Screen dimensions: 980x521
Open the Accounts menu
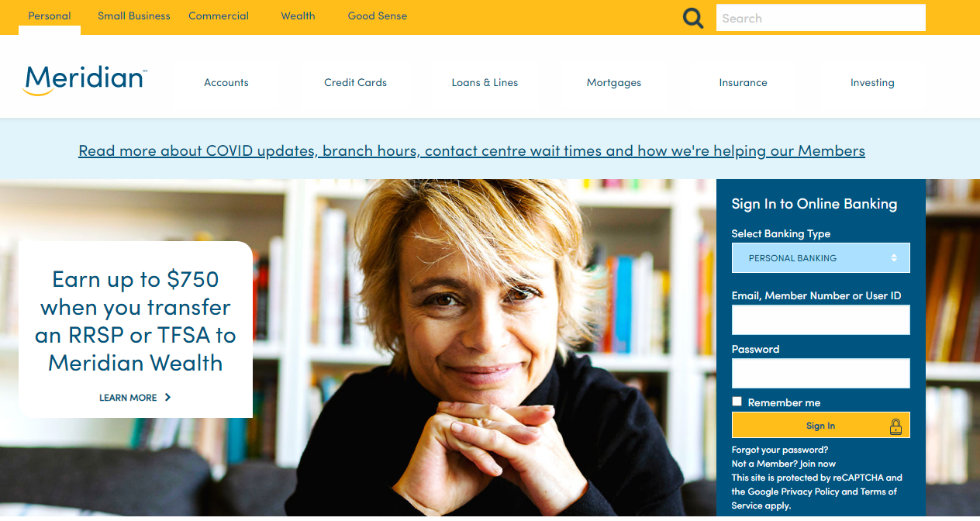pos(226,82)
